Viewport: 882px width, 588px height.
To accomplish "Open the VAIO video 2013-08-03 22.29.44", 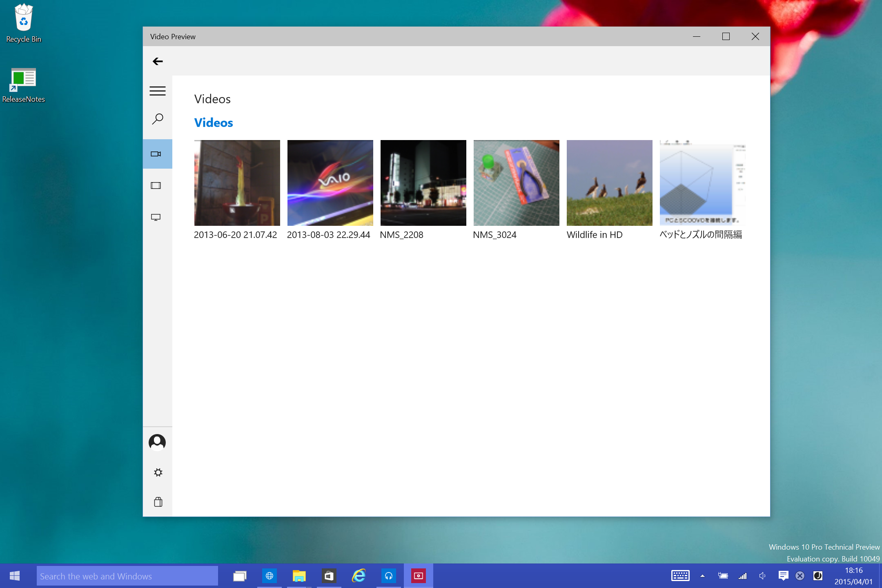I will click(330, 183).
